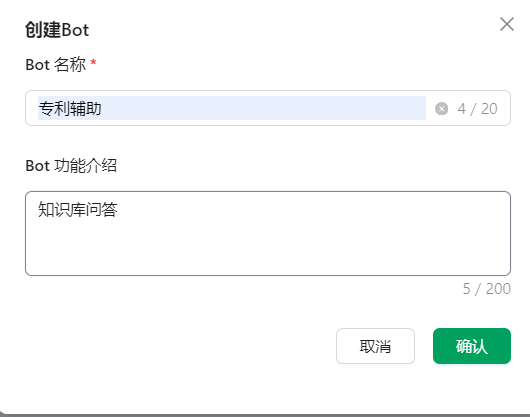530x417 pixels.
Task: Click the Bot 名称 input field
Action: [268, 108]
